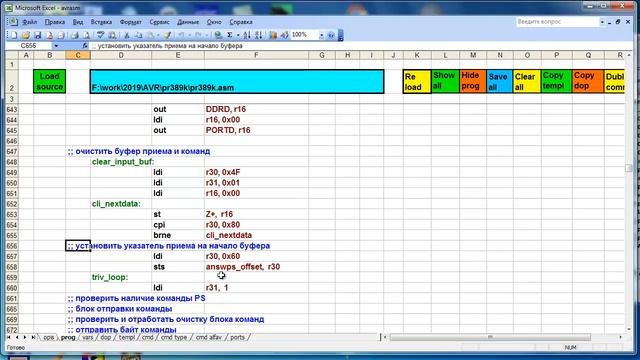Image resolution: width=640 pixels, height=360 pixels.
Task: Open the Сервис menu
Action: tap(159, 22)
